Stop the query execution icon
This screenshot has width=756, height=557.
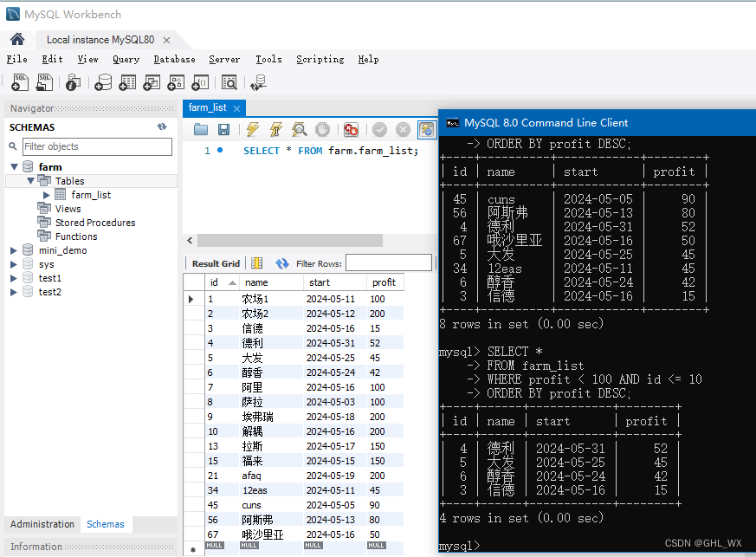tap(322, 129)
